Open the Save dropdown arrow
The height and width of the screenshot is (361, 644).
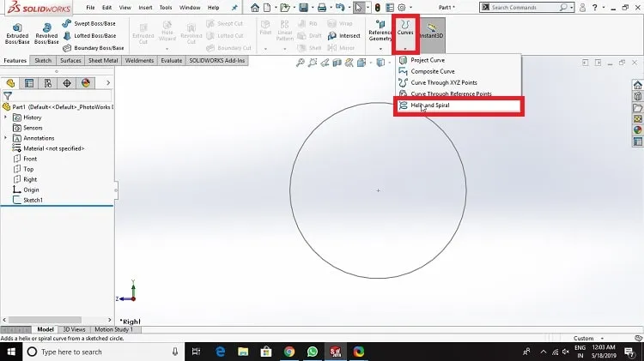(x=313, y=8)
